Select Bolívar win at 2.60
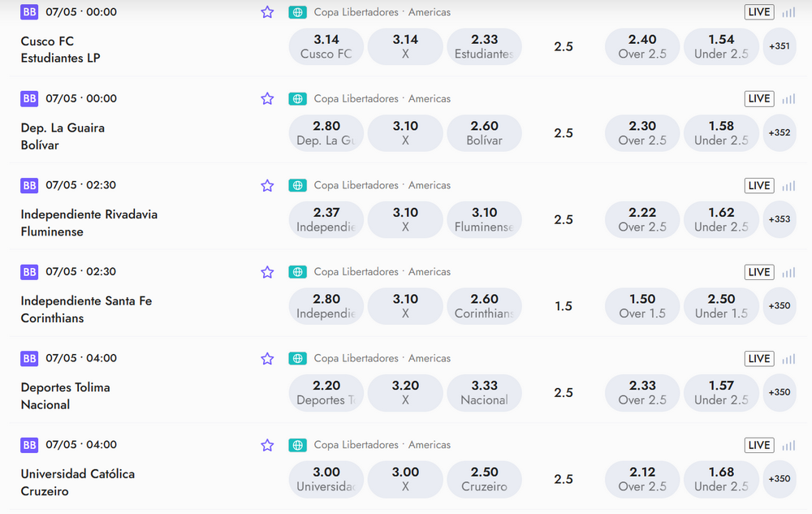 click(x=484, y=133)
